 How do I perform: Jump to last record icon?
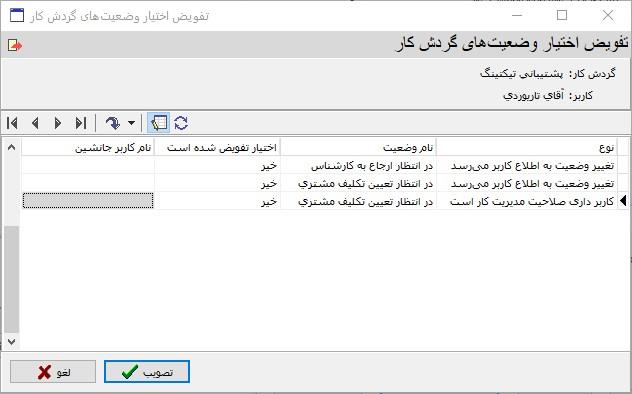coord(81,123)
